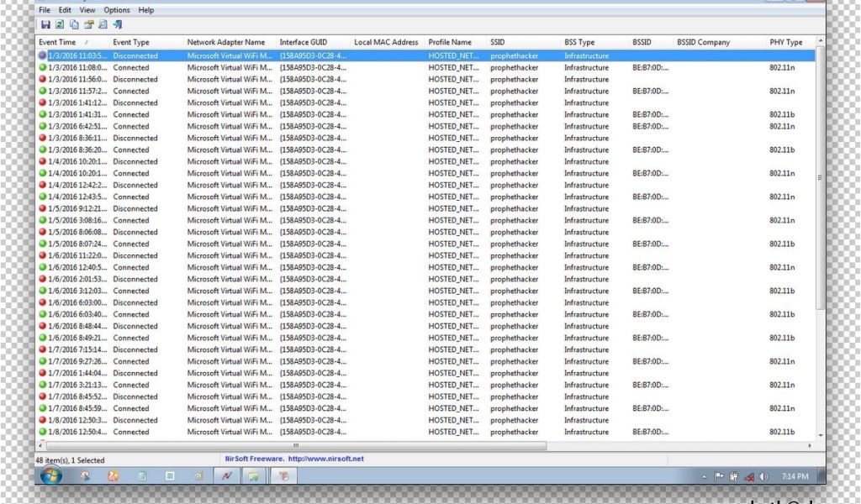Click the volume icon in system tray
861x504 pixels.
pyautogui.click(x=763, y=476)
